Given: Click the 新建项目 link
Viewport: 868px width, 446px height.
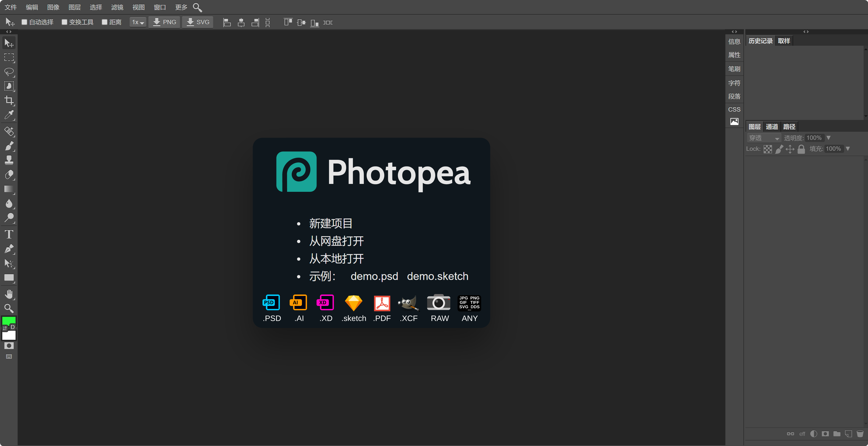Looking at the screenshot, I should pos(330,223).
